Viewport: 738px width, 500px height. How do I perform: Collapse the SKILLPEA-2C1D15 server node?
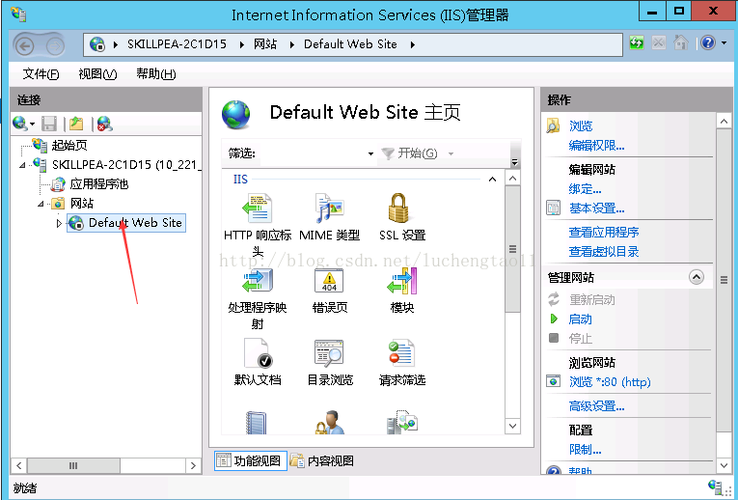(22, 165)
